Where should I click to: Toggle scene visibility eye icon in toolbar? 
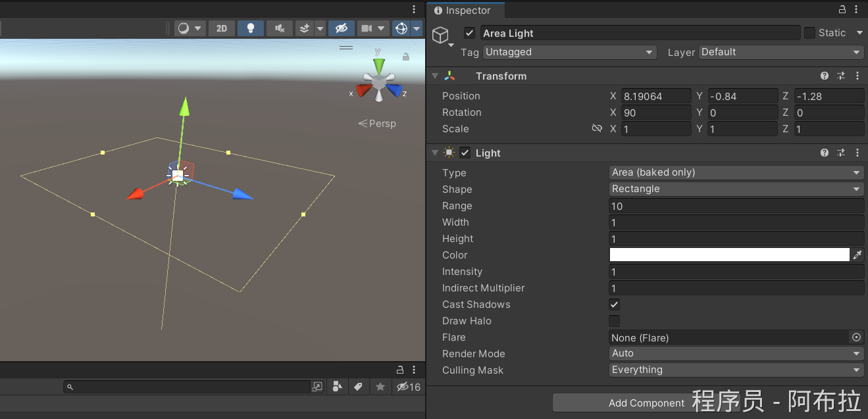340,28
